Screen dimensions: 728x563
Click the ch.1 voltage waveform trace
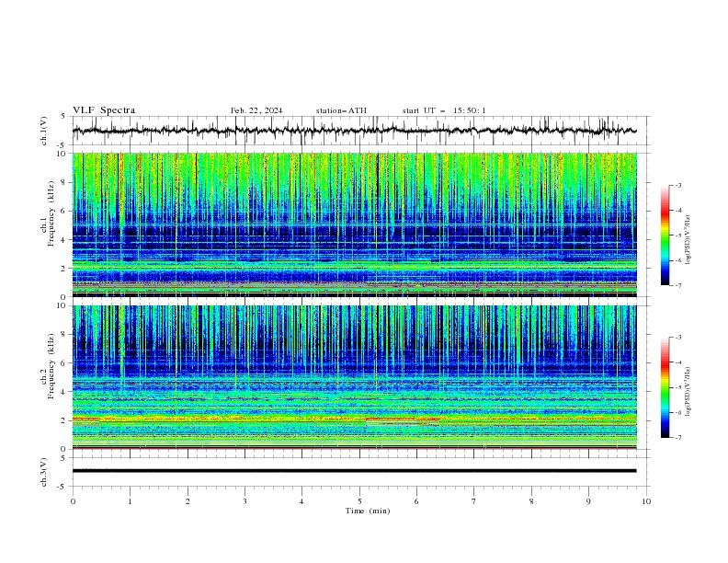(354, 131)
